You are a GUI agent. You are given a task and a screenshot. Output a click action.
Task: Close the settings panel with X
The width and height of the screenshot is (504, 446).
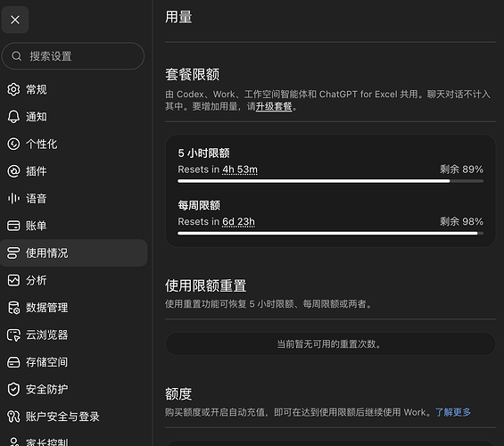15,20
